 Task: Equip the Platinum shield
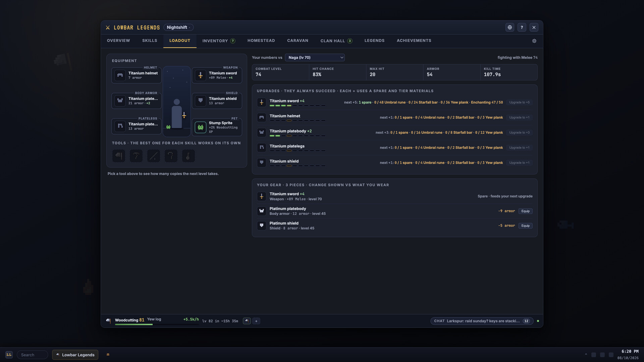[x=525, y=226]
